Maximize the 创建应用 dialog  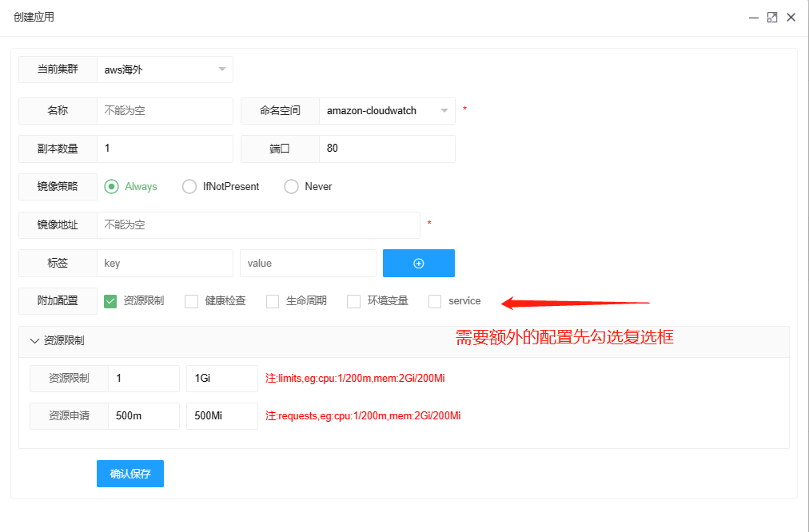[x=772, y=18]
